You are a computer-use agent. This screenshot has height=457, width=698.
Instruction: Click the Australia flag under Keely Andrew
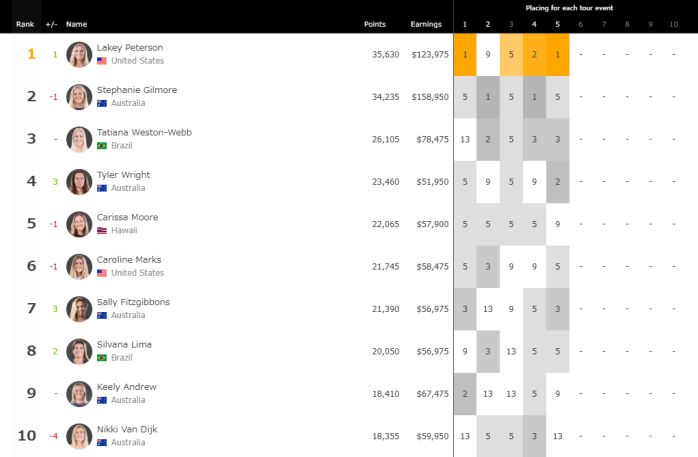point(102,400)
